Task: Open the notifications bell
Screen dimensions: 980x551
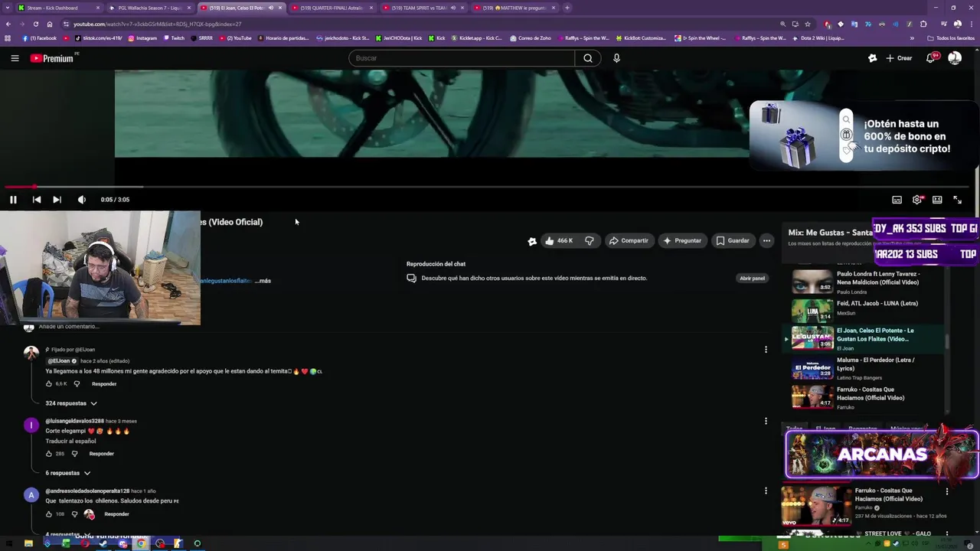Action: [x=931, y=58]
